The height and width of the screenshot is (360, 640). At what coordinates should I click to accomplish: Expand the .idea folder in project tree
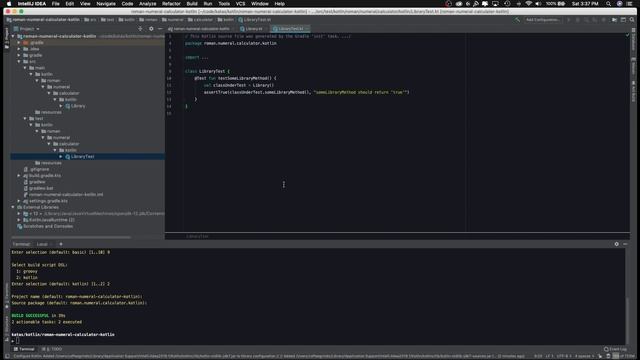pyautogui.click(x=19, y=49)
